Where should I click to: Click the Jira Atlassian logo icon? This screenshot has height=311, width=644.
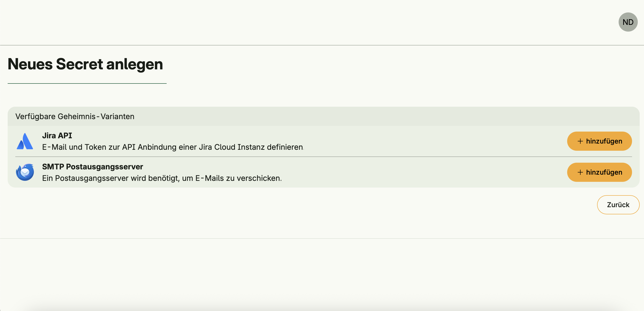25,141
